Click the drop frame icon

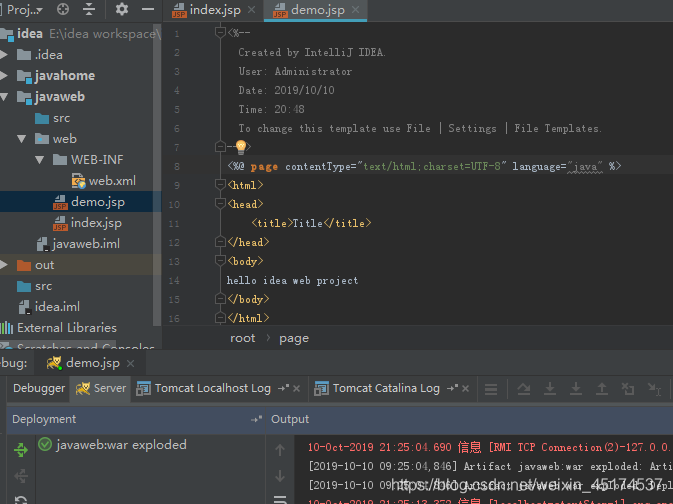tap(628, 389)
